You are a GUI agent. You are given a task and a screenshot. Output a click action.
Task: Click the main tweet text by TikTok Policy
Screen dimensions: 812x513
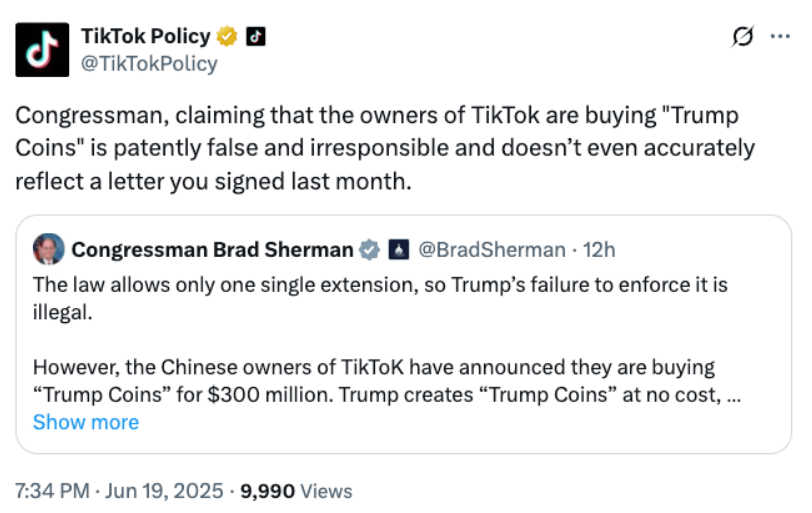385,148
